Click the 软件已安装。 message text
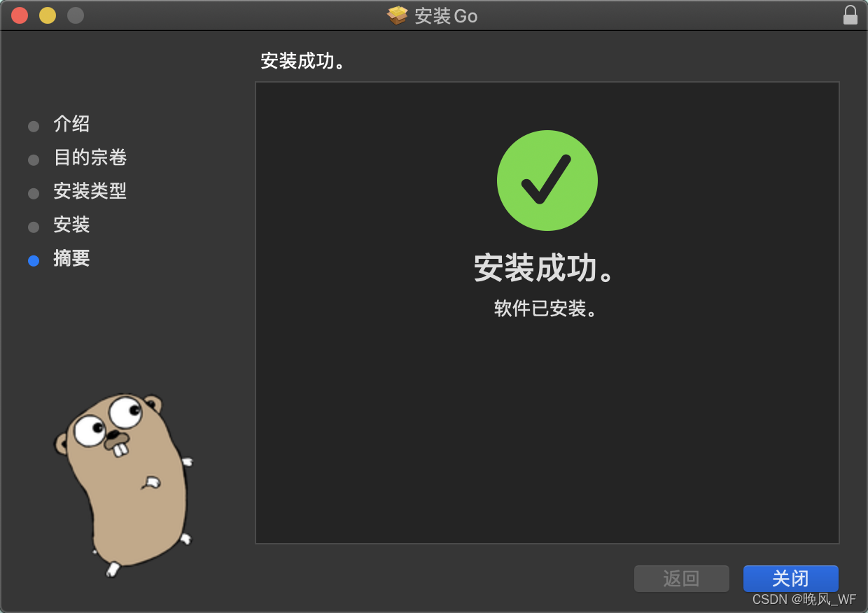Viewport: 868px width, 613px height. 547,309
